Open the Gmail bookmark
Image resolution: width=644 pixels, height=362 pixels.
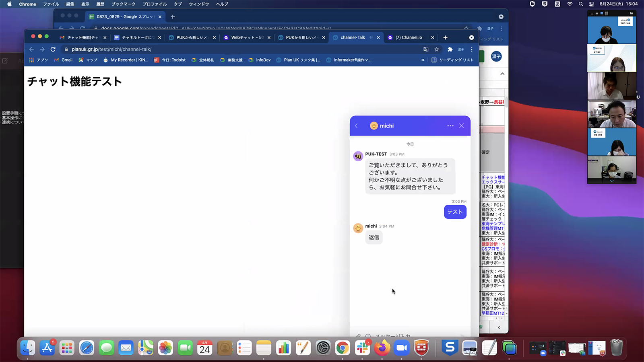(63, 60)
